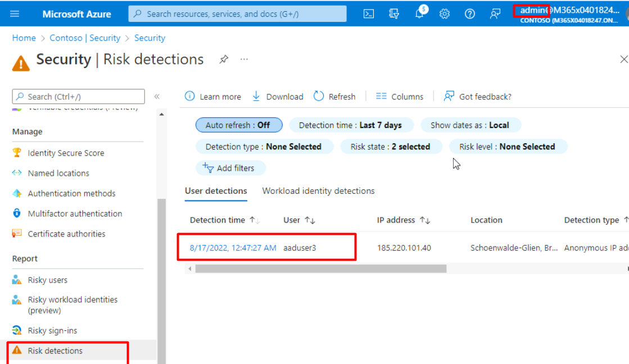Click the Location column header
This screenshot has width=629, height=364.
(x=486, y=220)
